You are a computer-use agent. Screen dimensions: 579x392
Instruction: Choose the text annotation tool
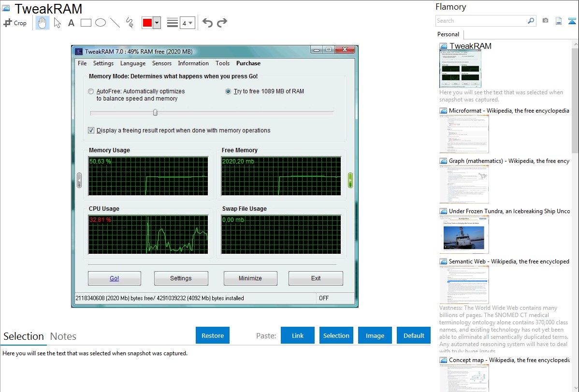tap(71, 23)
